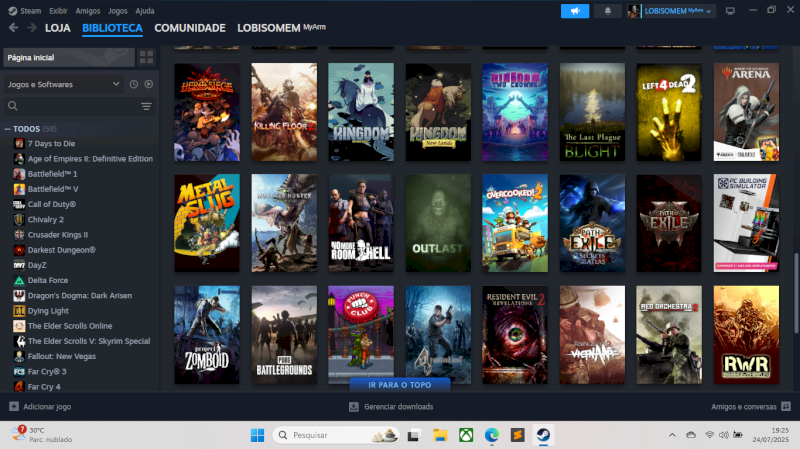Open Xbox app in taskbar

[x=465, y=435]
